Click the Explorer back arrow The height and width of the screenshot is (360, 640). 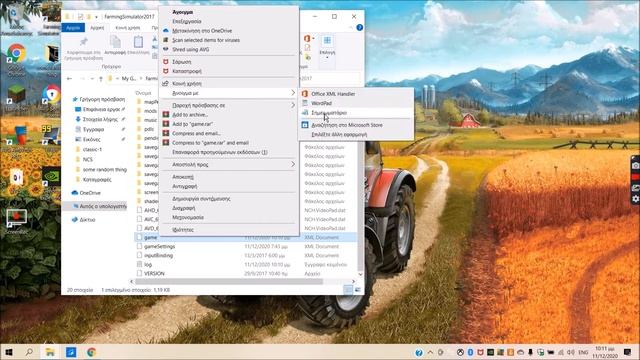(x=69, y=78)
